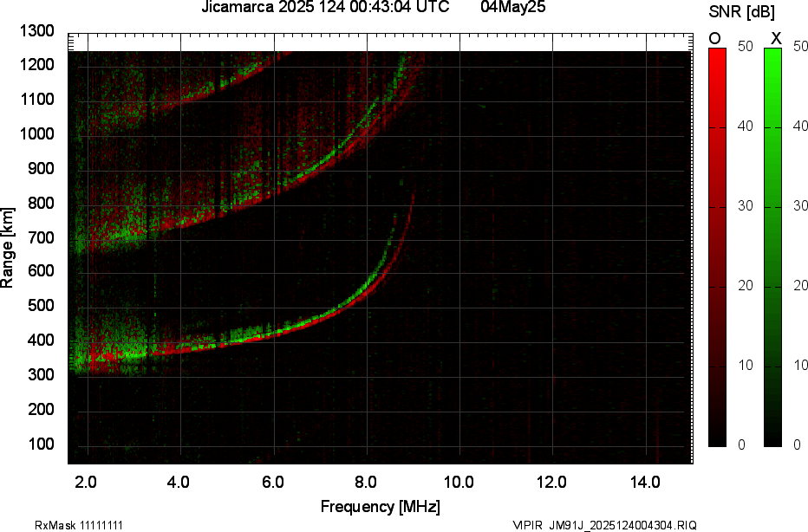
Task: Click the 1300 range tick label
Action: 37,31
